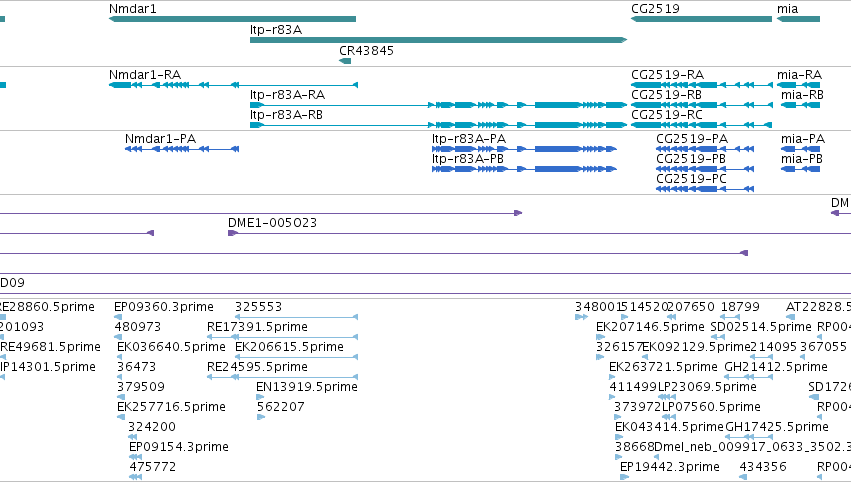The height and width of the screenshot is (482, 851).
Task: Select the 214095 feature label
Action: point(773,347)
